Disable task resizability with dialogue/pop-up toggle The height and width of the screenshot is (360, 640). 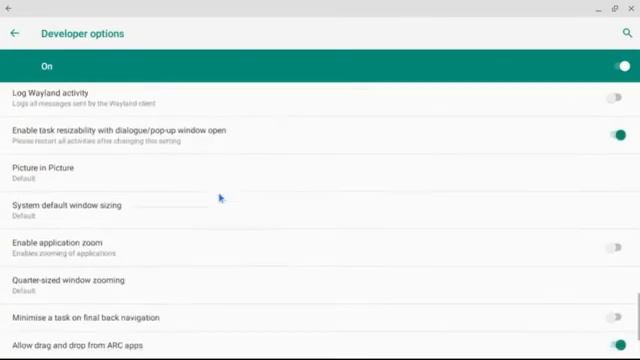click(618, 135)
